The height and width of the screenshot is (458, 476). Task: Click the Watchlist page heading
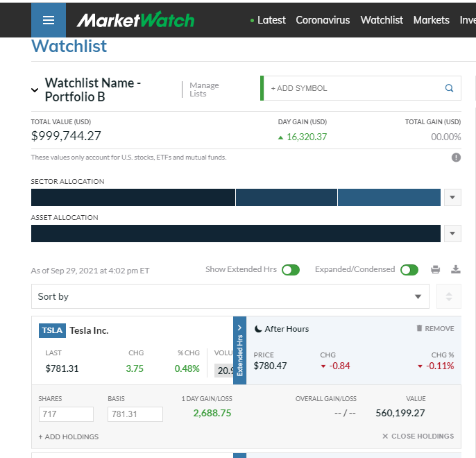69,46
